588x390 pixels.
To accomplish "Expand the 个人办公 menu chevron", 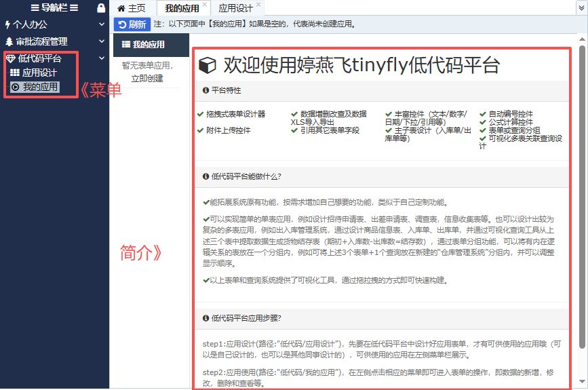I will (102, 24).
